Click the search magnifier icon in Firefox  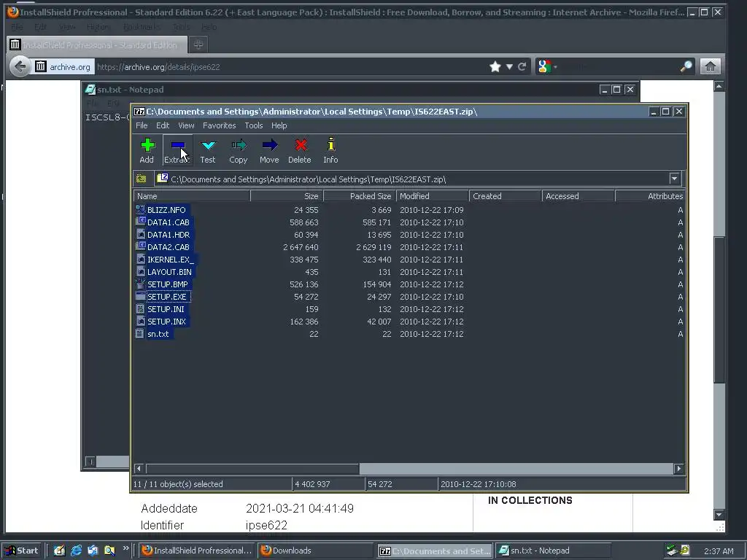(x=686, y=66)
